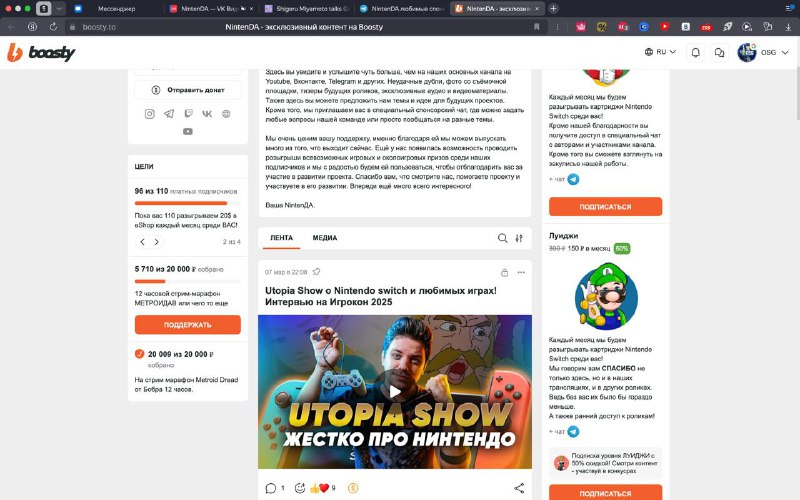This screenshot has width=800, height=500.
Task: Switch to NintenDA любимые browser tab
Action: tap(403, 9)
